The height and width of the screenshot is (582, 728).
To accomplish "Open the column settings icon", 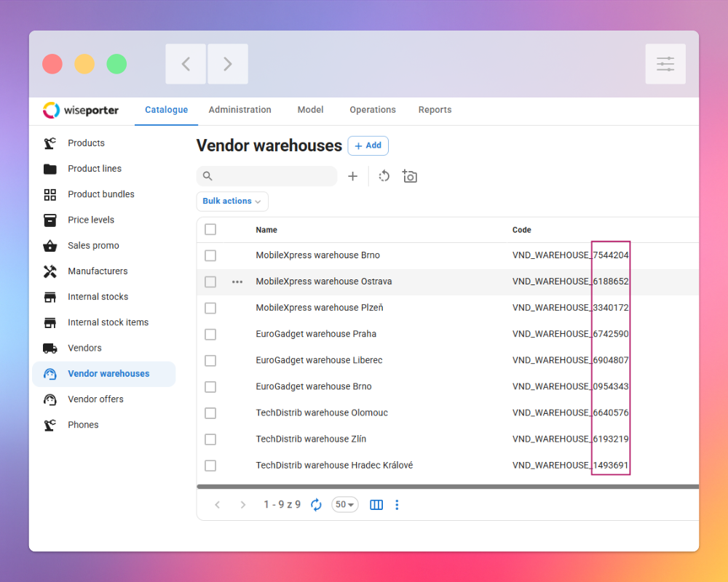I will 376,504.
